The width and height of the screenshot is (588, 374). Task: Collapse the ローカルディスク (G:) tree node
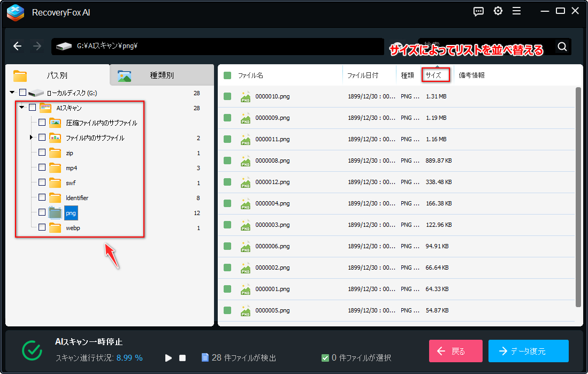point(12,93)
